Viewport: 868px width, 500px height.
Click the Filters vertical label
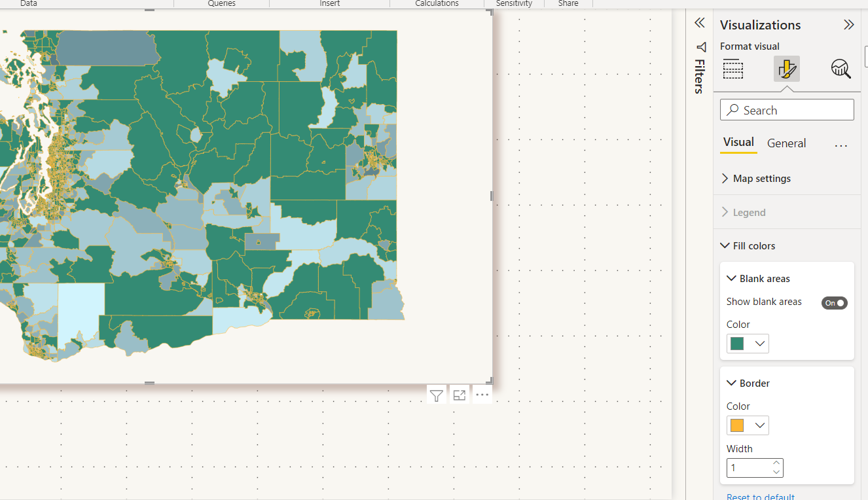[700, 77]
